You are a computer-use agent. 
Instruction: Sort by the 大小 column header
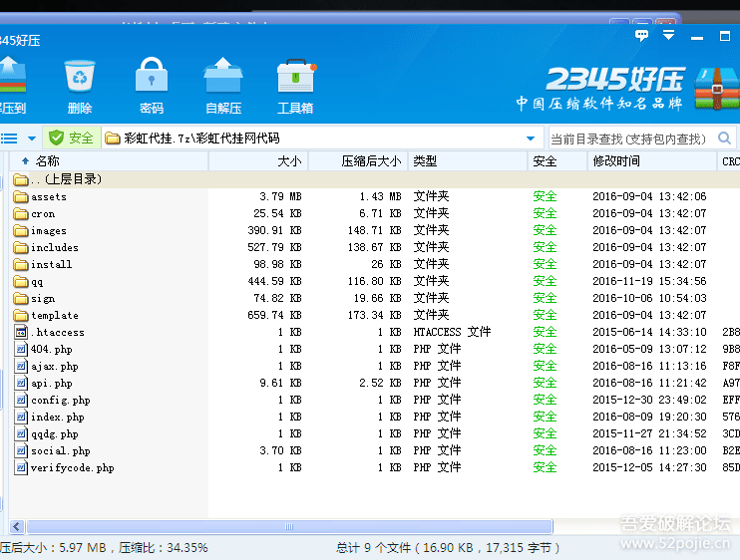258,161
